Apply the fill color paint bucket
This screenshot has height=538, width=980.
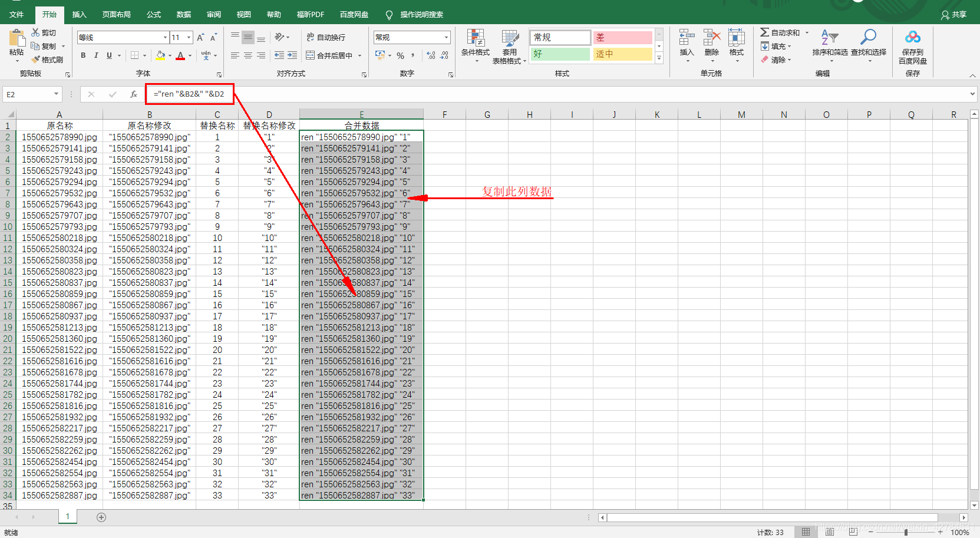(x=160, y=55)
